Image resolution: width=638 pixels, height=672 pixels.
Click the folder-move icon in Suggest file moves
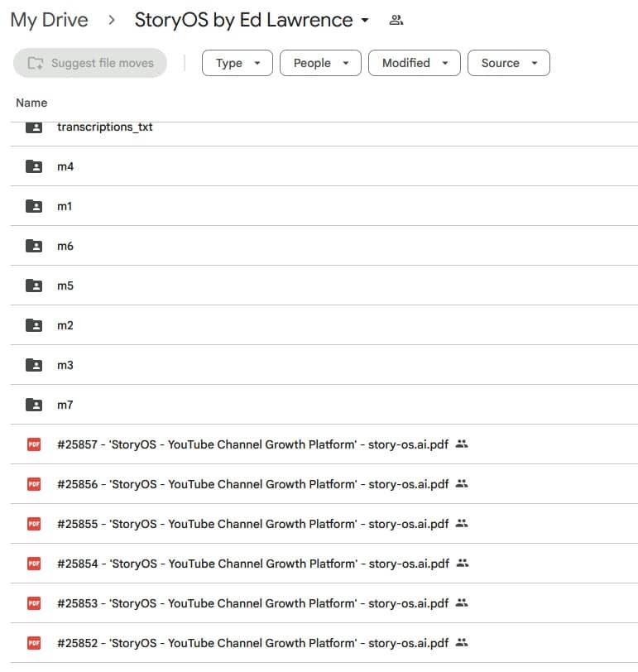click(x=36, y=63)
